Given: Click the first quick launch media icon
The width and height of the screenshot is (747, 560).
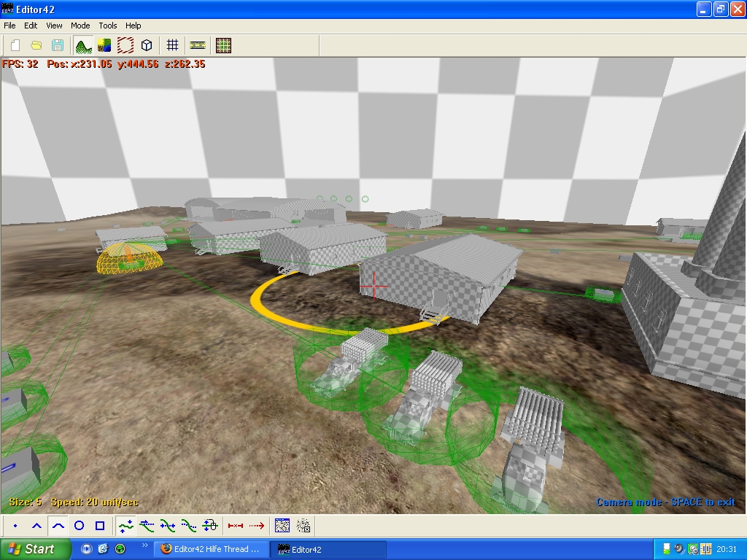Looking at the screenshot, I should pos(86,549).
